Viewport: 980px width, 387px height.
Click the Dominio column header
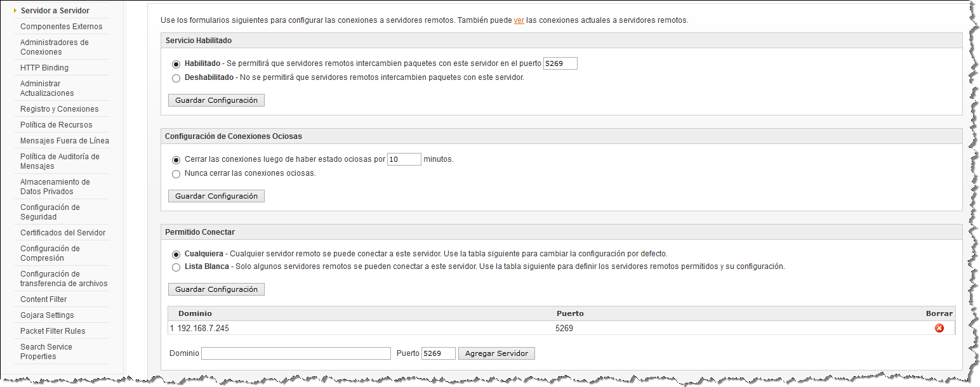point(195,313)
